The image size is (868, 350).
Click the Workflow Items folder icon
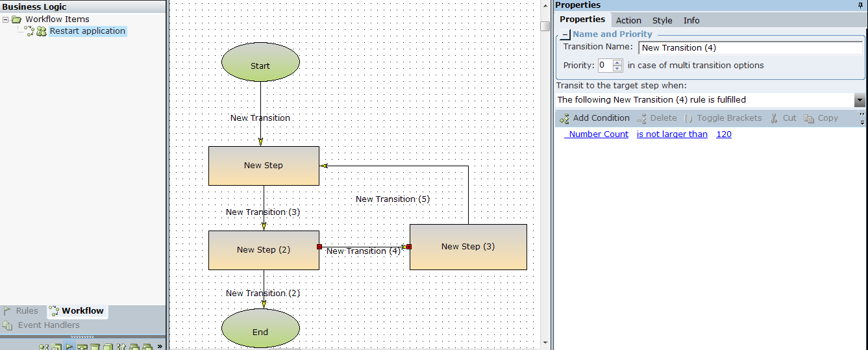point(16,19)
